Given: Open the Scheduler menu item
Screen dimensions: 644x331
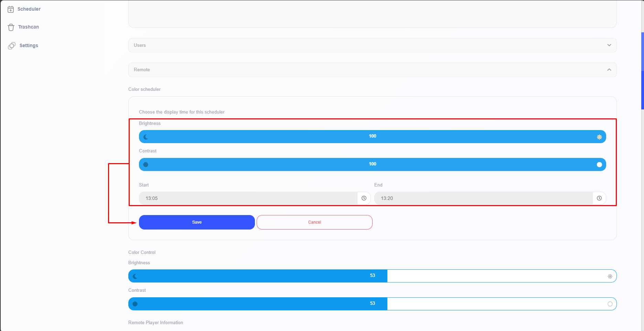Looking at the screenshot, I should (29, 9).
